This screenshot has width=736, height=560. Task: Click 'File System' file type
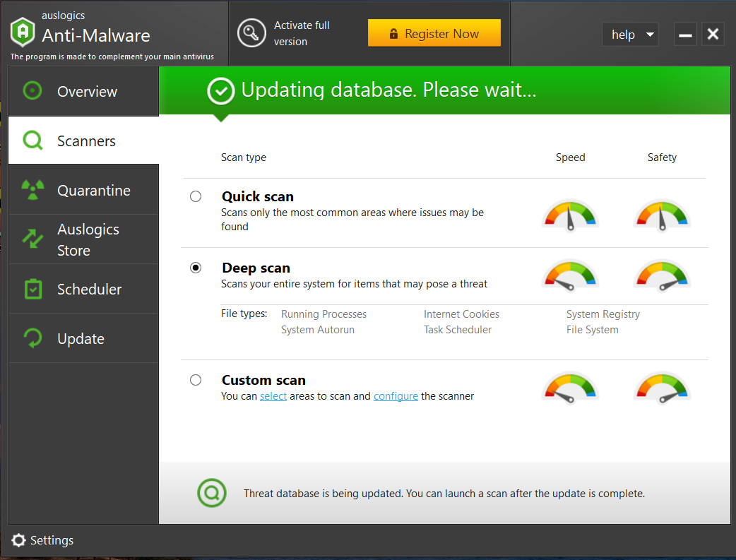click(593, 330)
